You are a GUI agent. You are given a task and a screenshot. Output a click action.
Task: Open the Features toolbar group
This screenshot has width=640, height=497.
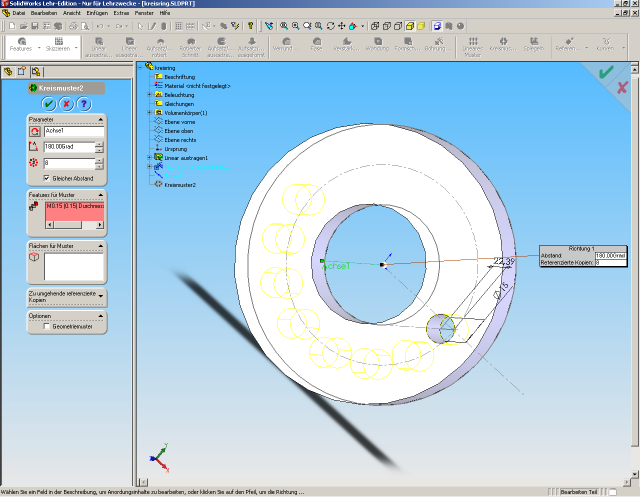point(21,46)
